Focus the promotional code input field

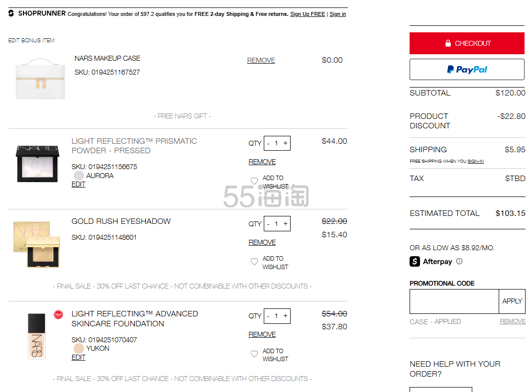tap(454, 301)
